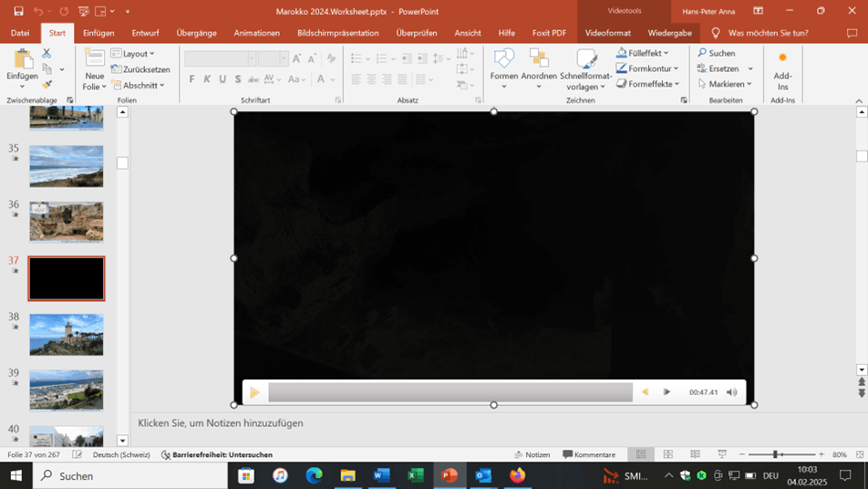The width and height of the screenshot is (868, 489).
Task: Play the video with the orange play button
Action: coord(254,392)
